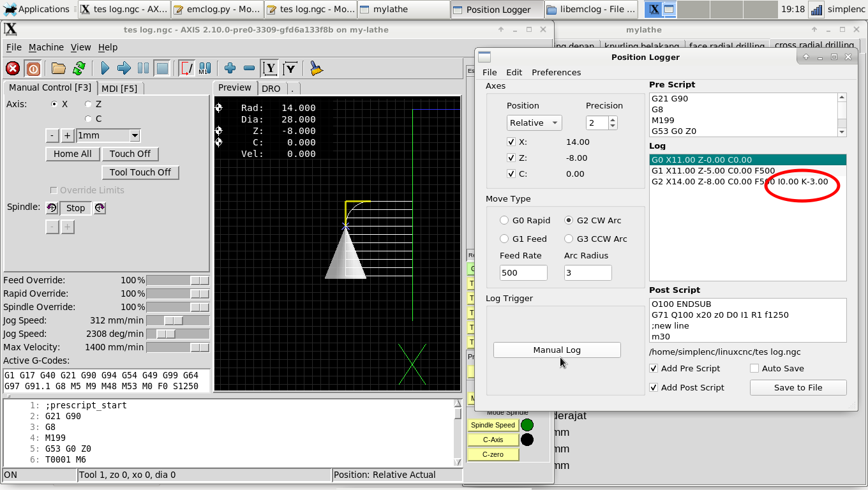
Task: Click the Touch Off button
Action: [130, 154]
